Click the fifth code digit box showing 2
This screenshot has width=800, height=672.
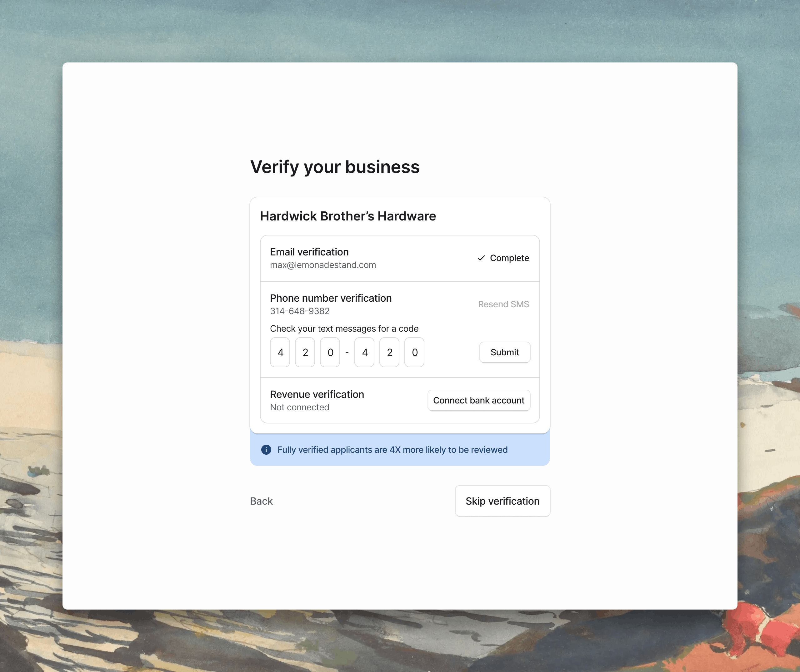[x=389, y=352]
